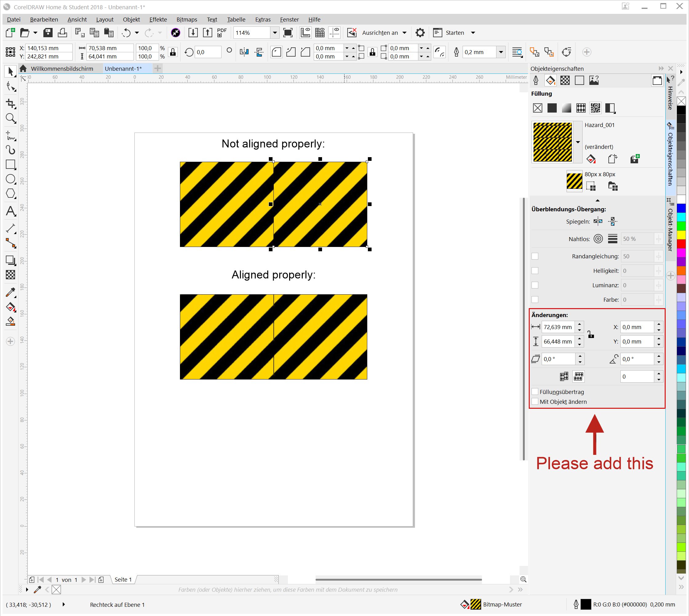
Task: Select the Ellipse tool
Action: (10, 179)
